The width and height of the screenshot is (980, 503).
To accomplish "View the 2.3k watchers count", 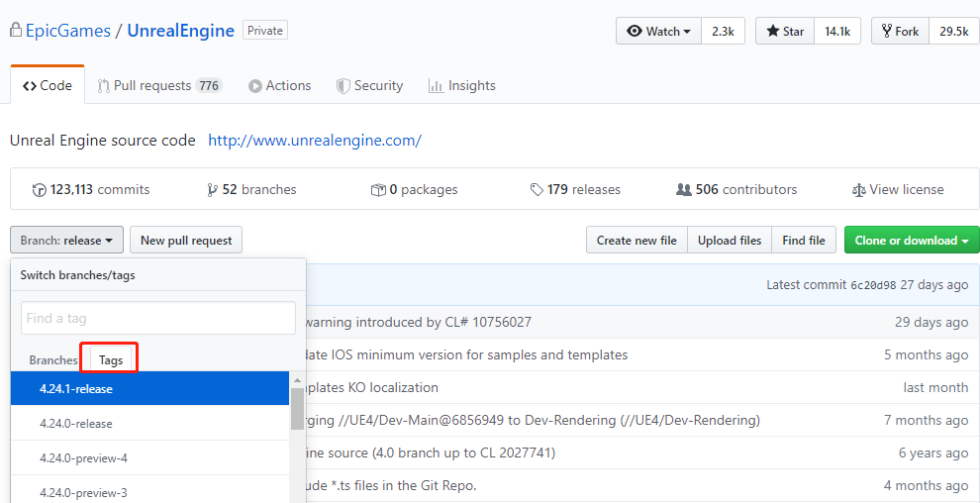I will click(724, 32).
